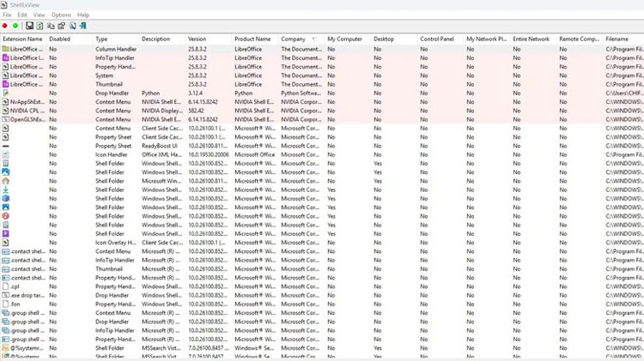Click the OpenGLShEx row icon
This screenshot has height=361, width=644.
tap(5, 119)
